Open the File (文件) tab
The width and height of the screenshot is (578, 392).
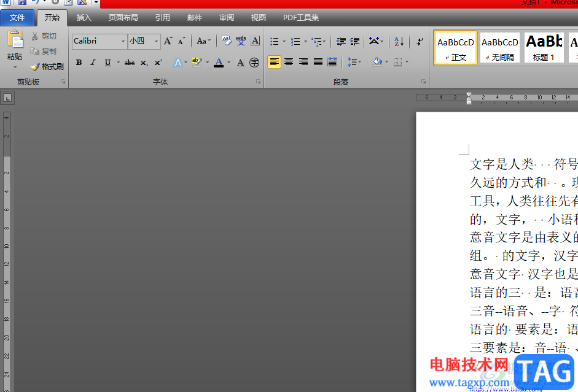(17, 18)
